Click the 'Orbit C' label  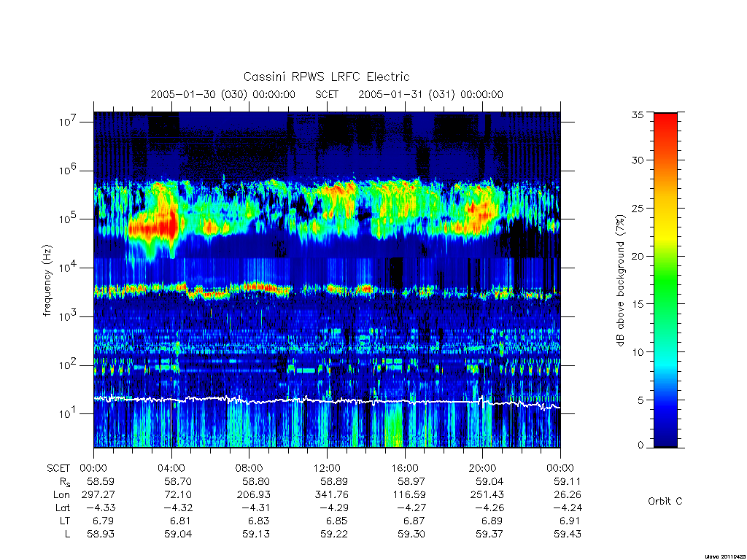point(665,501)
